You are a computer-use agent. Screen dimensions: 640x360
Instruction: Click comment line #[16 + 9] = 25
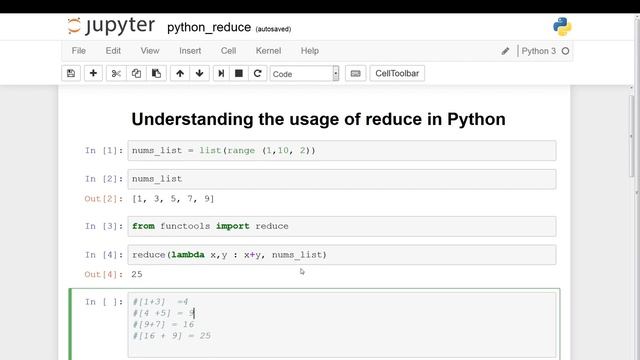pyautogui.click(x=171, y=336)
